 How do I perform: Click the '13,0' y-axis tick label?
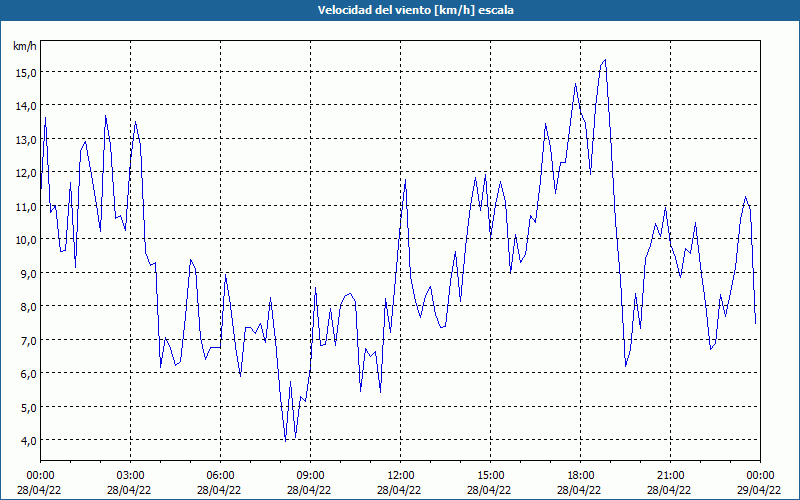(x=26, y=139)
